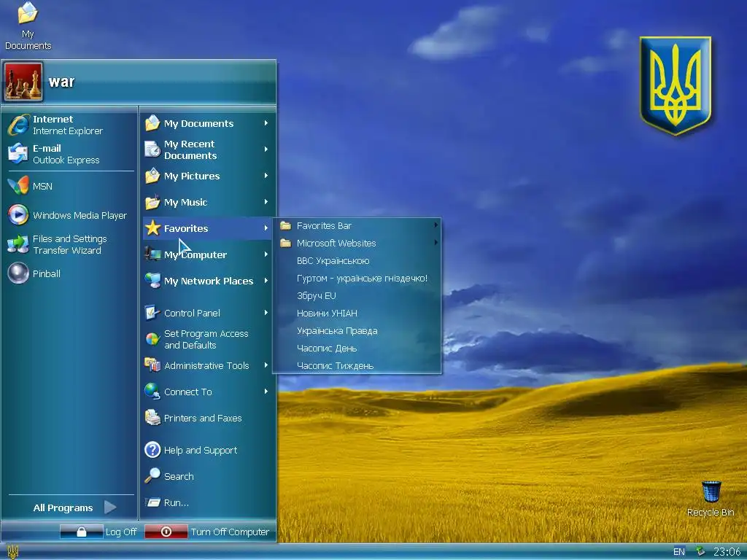Launch the Pinball game icon
Viewport: 747px width, 560px height.
point(18,273)
